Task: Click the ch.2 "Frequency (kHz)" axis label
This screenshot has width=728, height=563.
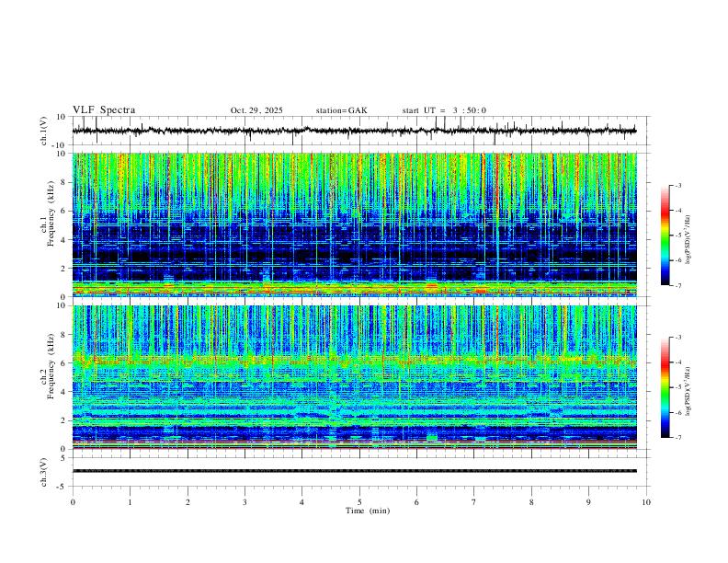Action: pos(51,366)
